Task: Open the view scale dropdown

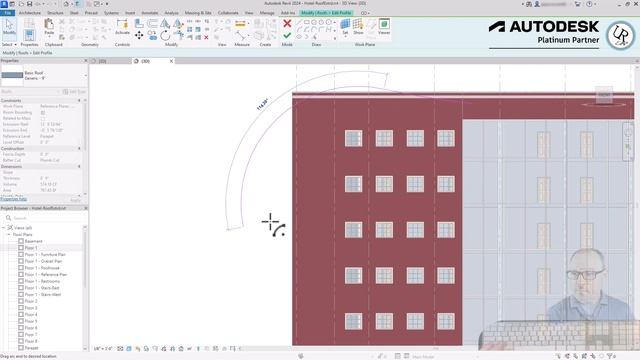Action: [103, 349]
